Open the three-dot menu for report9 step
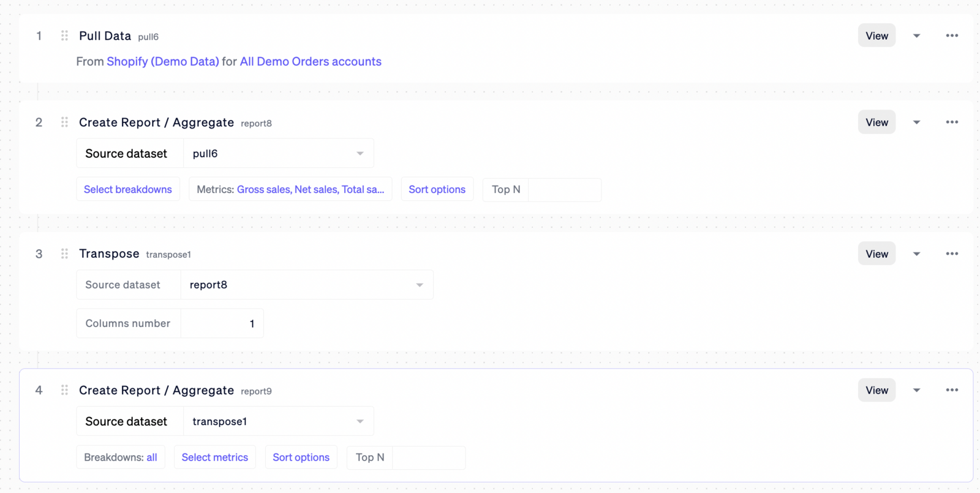 (952, 390)
